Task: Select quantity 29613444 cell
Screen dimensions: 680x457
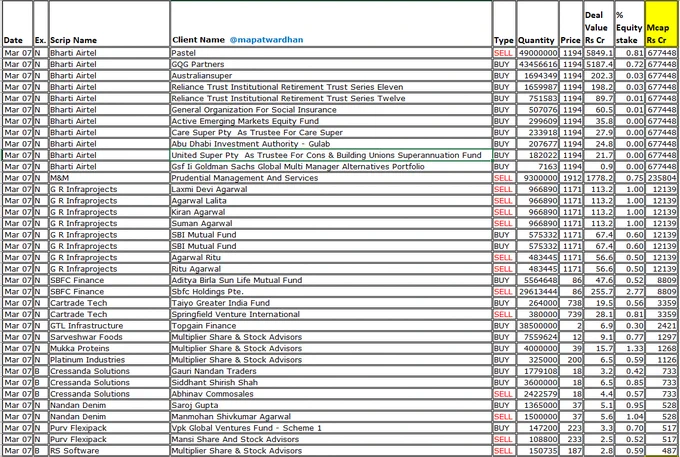Action: (x=537, y=291)
